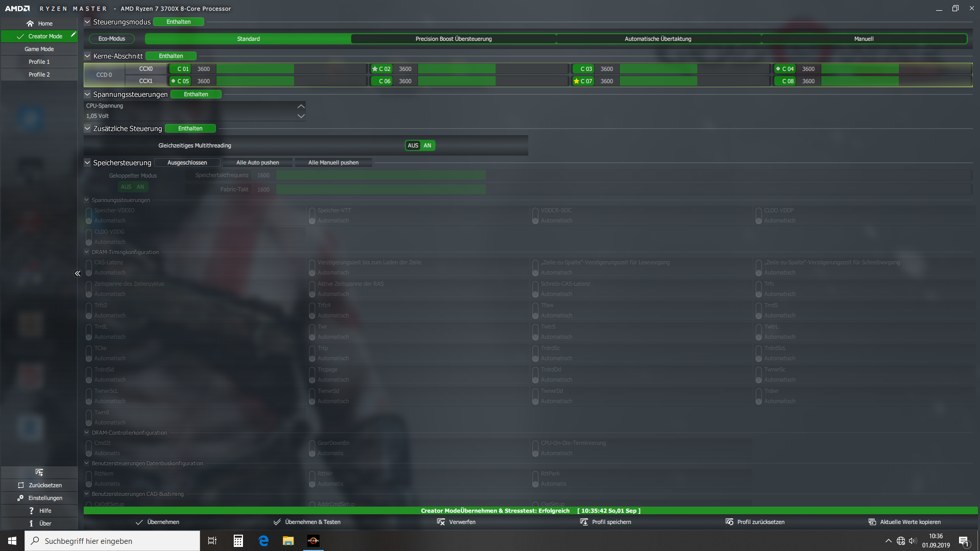This screenshot has height=551, width=980.
Task: Toggle the Eco-Modus switch
Action: (x=112, y=39)
